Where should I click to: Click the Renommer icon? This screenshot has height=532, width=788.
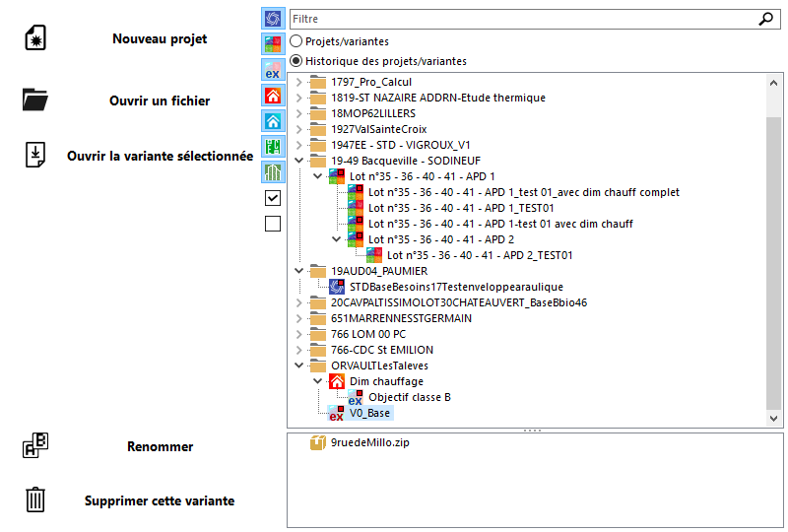click(x=35, y=445)
